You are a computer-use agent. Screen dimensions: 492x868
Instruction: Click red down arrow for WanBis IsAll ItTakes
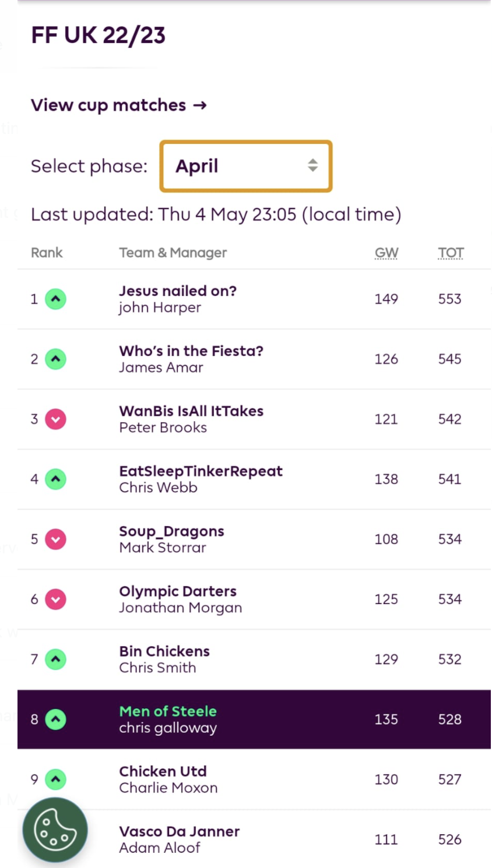[x=56, y=419]
